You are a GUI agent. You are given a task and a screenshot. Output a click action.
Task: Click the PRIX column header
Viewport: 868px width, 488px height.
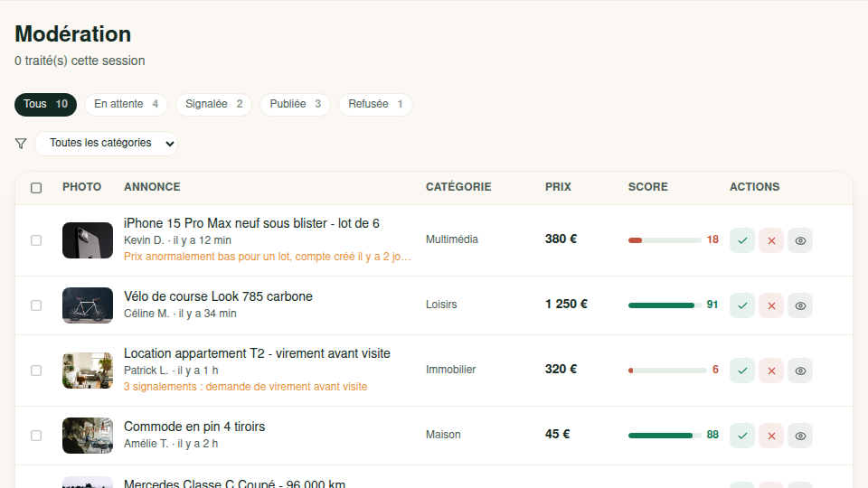point(558,187)
